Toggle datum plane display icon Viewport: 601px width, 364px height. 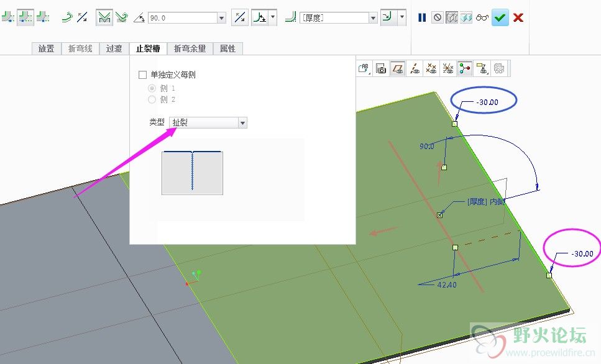pyautogui.click(x=398, y=68)
